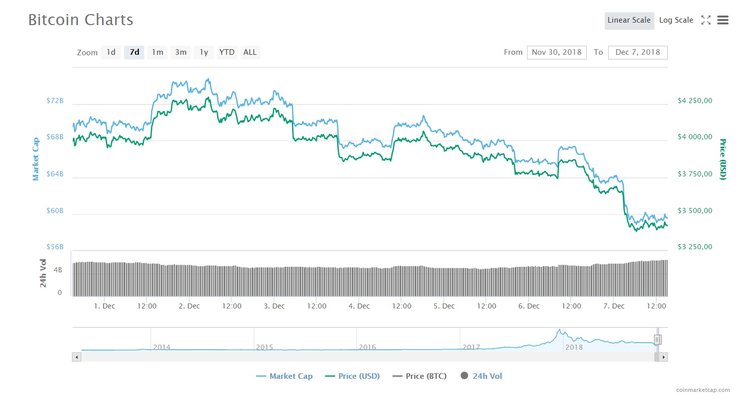The width and height of the screenshot is (750, 415).
Task: Select the 1y zoom range
Action: pyautogui.click(x=203, y=52)
